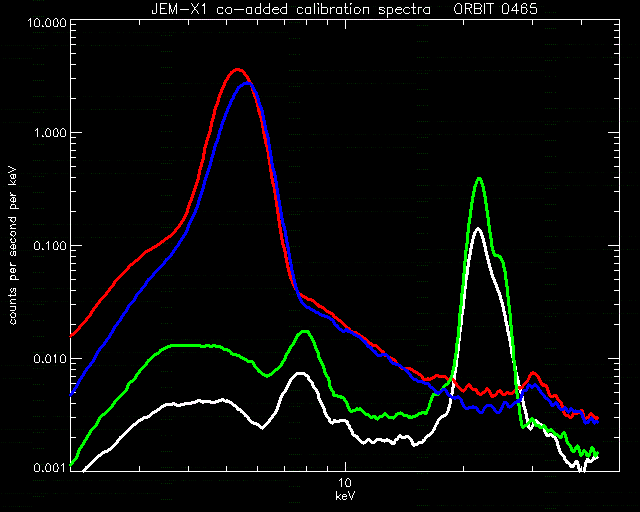Screen dimensions: 640x512
Task: Click the blue curve's main peak
Action: [x=247, y=83]
